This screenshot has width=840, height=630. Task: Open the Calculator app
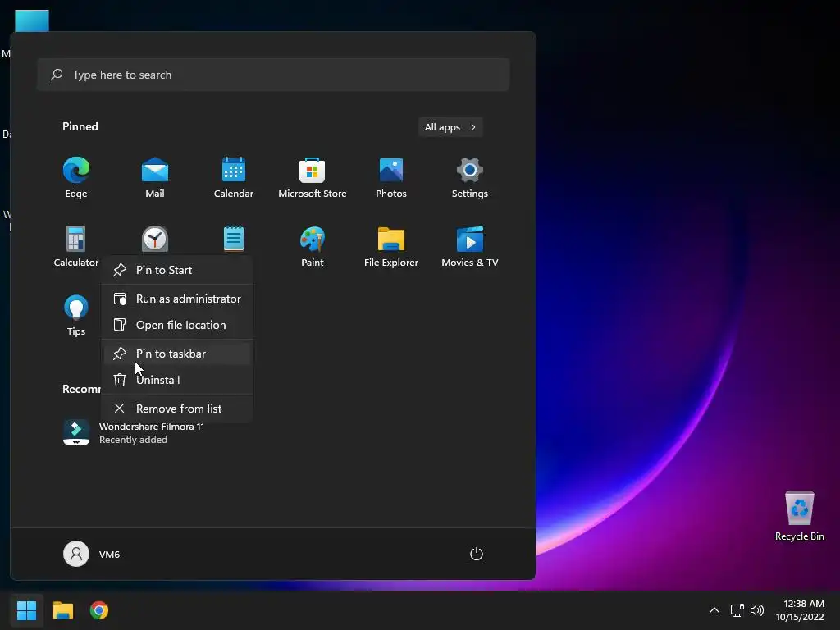76,246
